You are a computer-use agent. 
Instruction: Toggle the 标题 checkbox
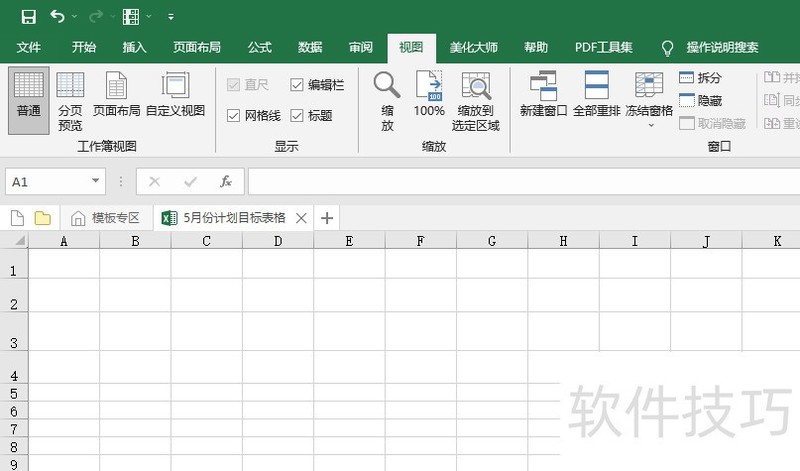click(296, 116)
